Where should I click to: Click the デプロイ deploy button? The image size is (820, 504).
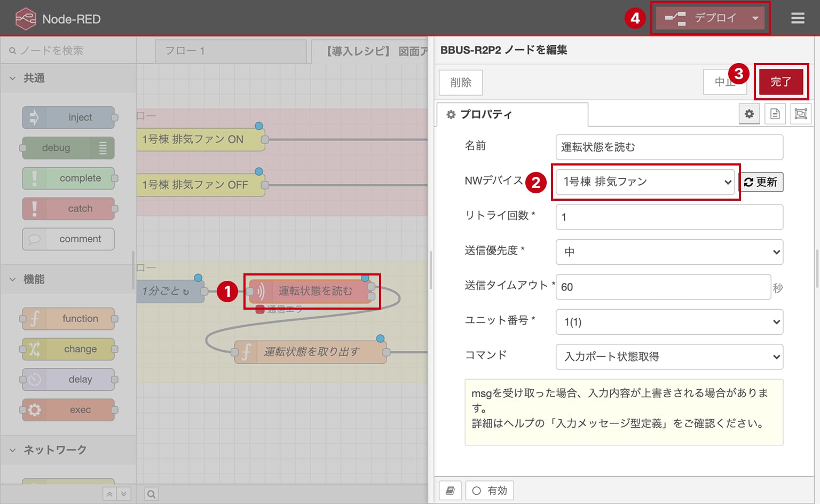tap(701, 18)
